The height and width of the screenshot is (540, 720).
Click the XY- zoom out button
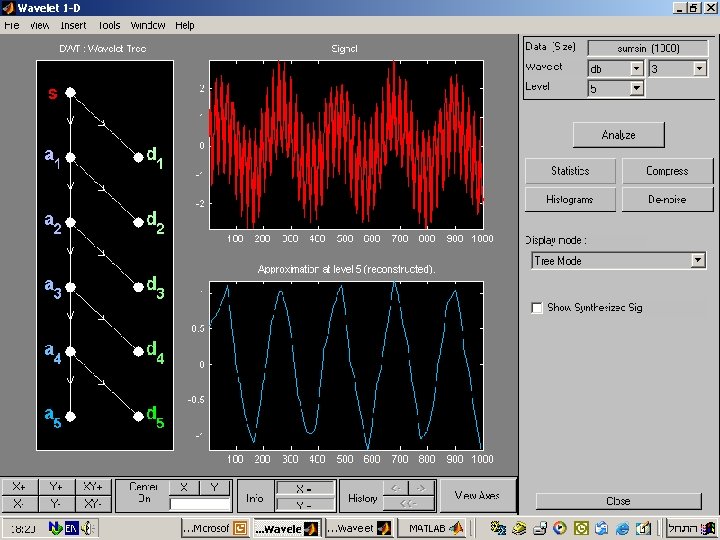coord(93,504)
